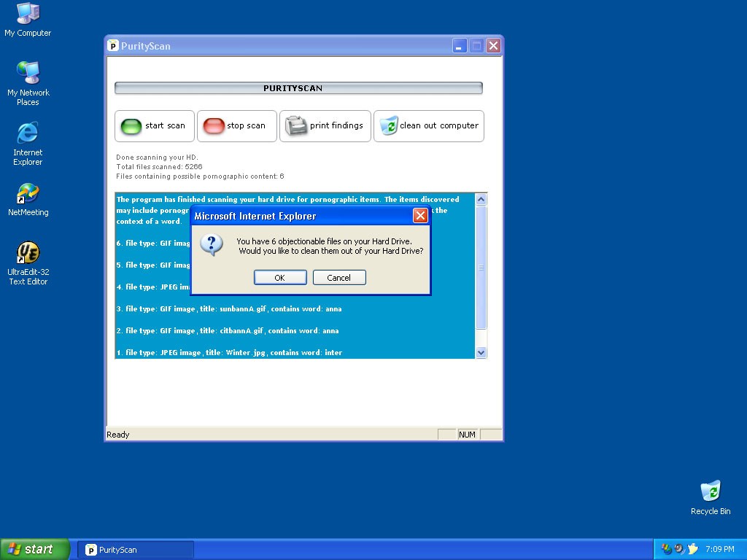Launch Internet Explorer from desktop

point(28,133)
